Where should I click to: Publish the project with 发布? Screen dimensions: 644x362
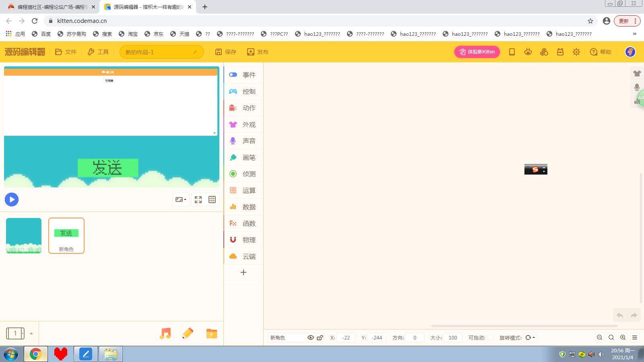258,52
